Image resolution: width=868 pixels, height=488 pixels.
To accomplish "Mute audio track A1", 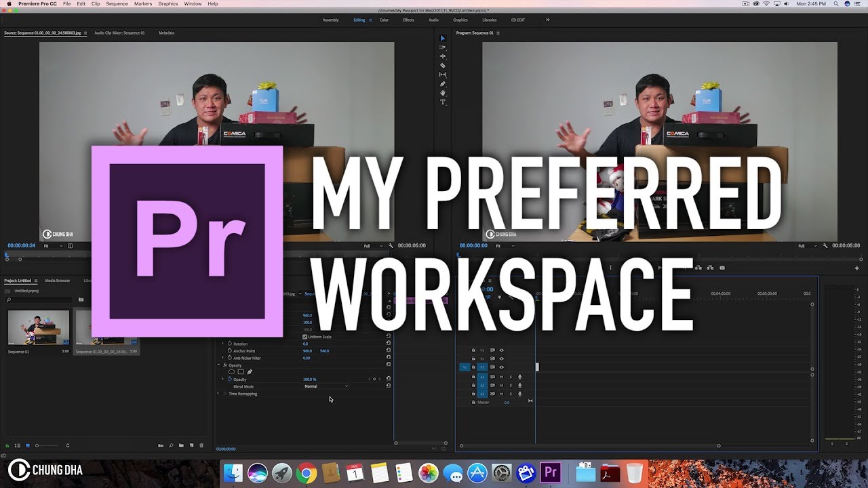I will click(502, 377).
